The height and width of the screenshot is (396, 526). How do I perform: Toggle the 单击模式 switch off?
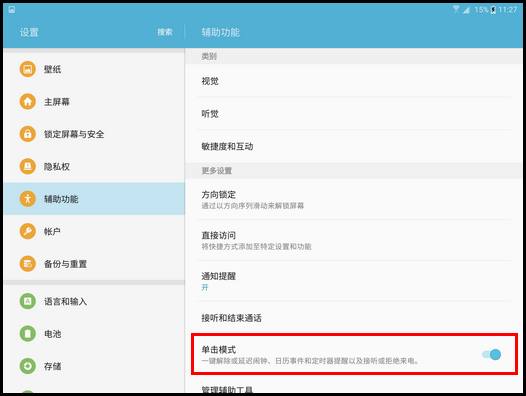[491, 354]
